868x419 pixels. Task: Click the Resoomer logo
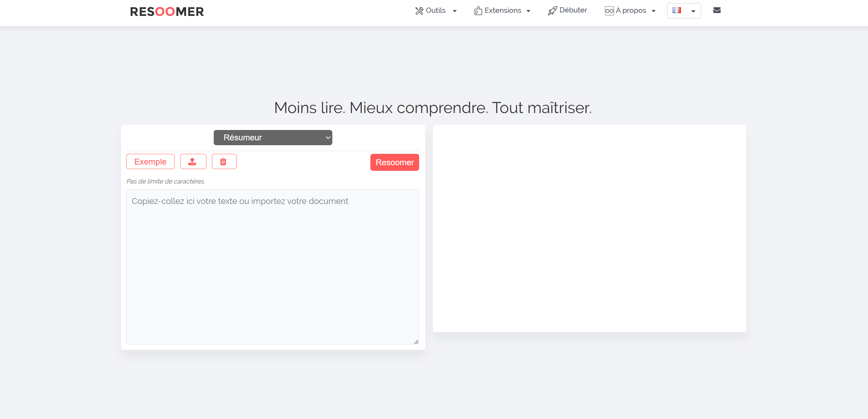pyautogui.click(x=167, y=11)
